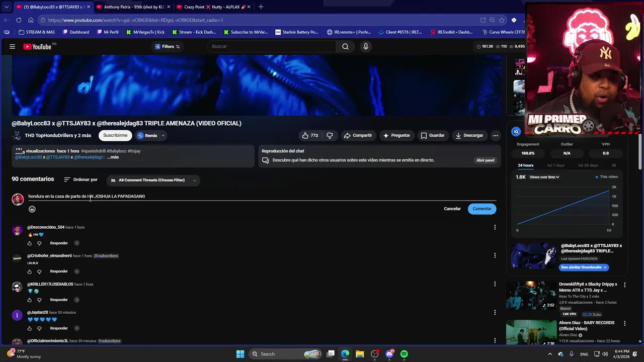Bookmark this page with the star icon

point(502,20)
